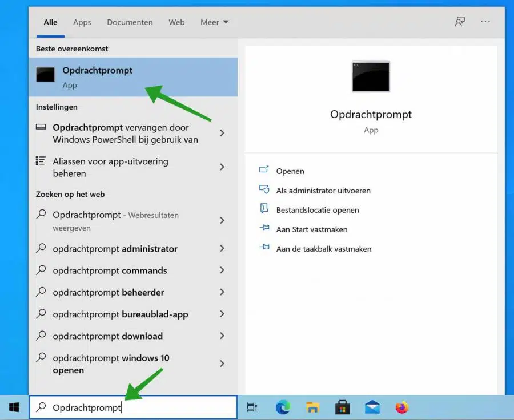This screenshot has height=420, width=514.
Task: Open Microsoft Store from the taskbar
Action: (342, 407)
